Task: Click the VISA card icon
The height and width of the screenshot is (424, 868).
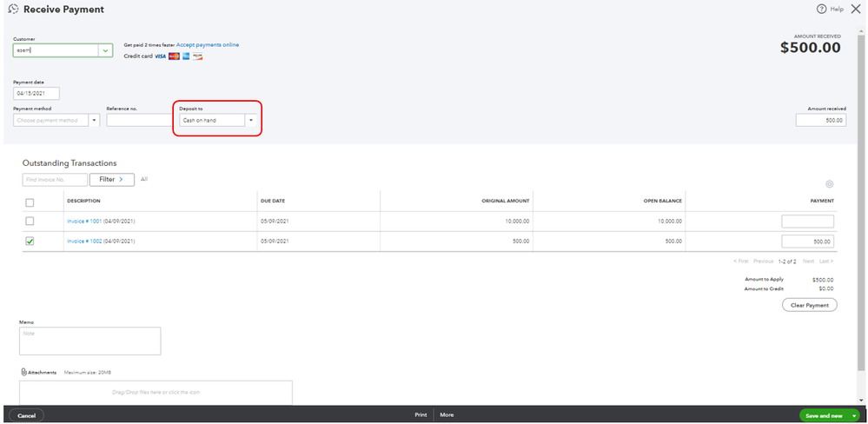Action: click(161, 56)
